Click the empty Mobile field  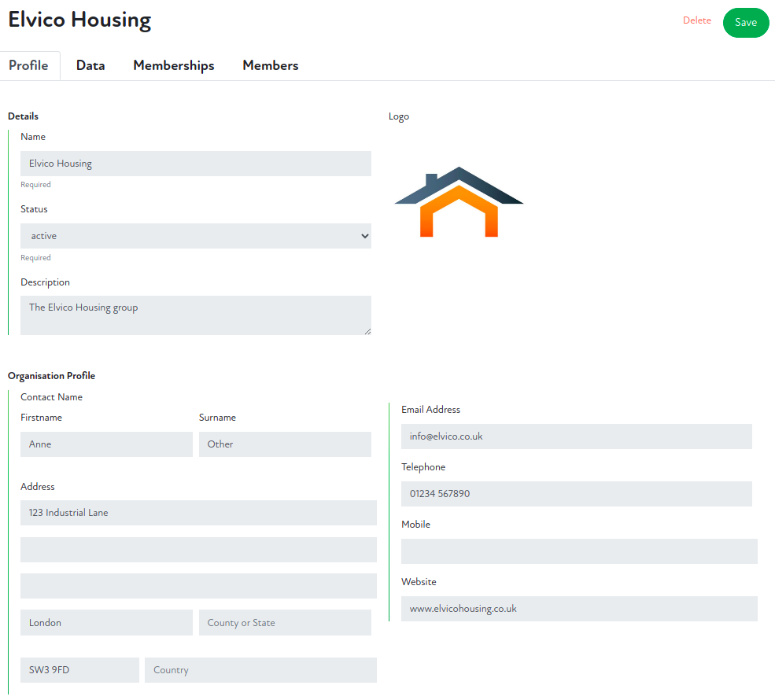coord(579,551)
